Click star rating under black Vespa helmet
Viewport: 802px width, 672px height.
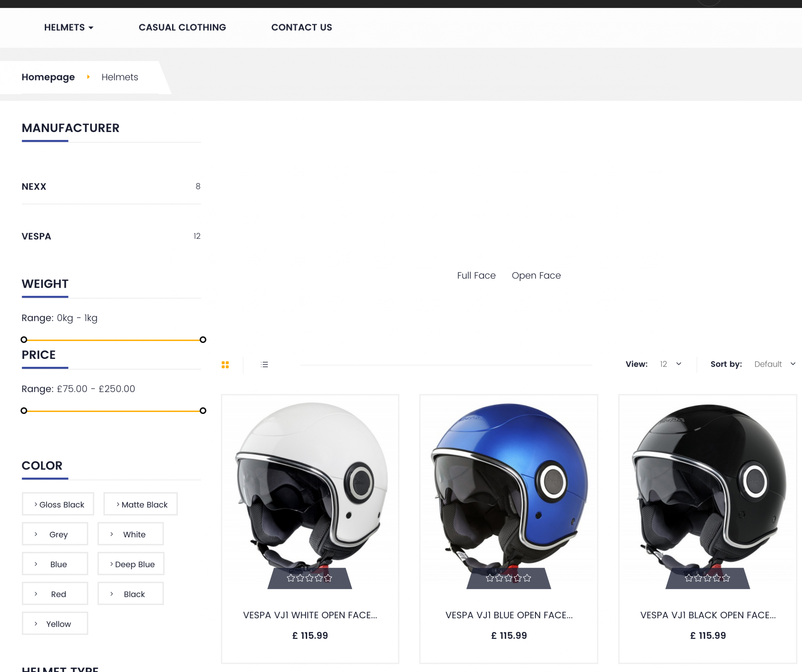707,578
